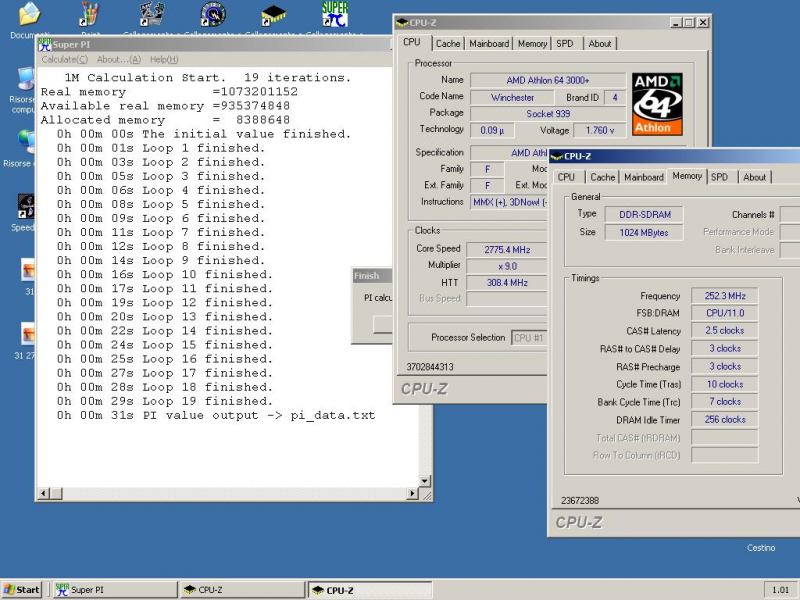Open the clock-gauge desktop shortcut icon
The image size is (800, 600).
click(213, 14)
